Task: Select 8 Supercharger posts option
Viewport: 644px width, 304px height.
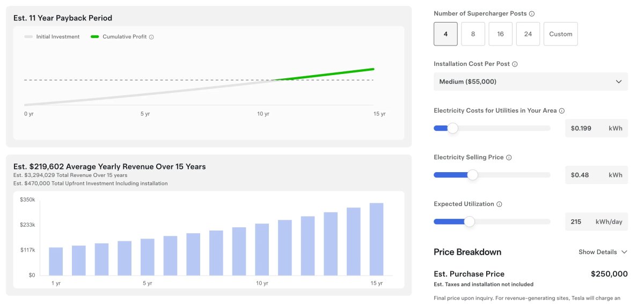Action: click(473, 34)
